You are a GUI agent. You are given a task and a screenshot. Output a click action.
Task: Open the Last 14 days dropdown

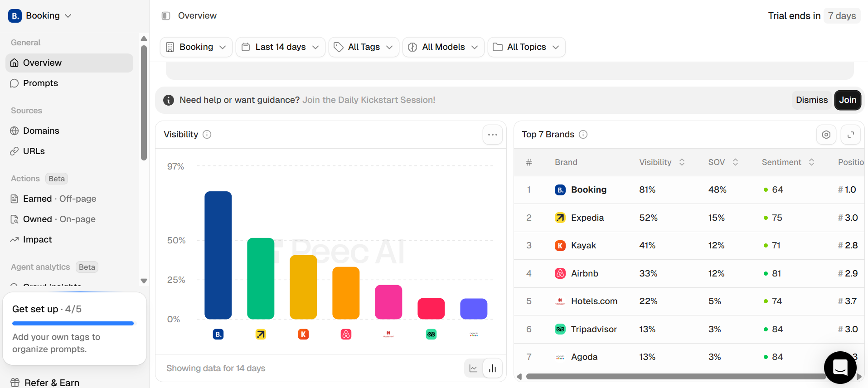(280, 47)
